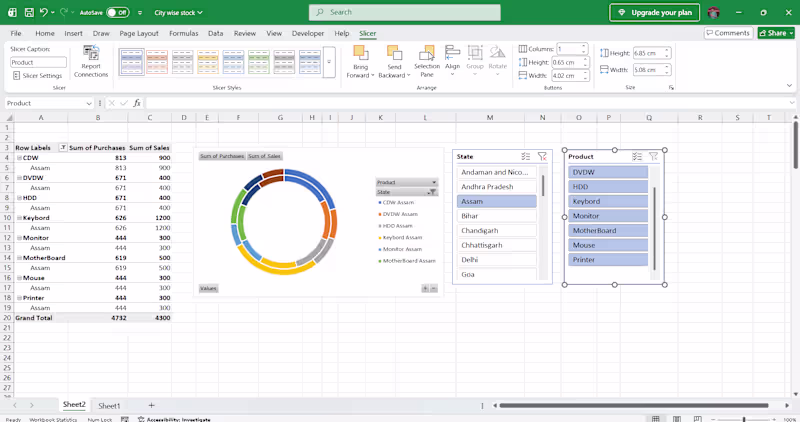Open Row Labels filter dropdown
Screen dimensions: 800x422
63,147
